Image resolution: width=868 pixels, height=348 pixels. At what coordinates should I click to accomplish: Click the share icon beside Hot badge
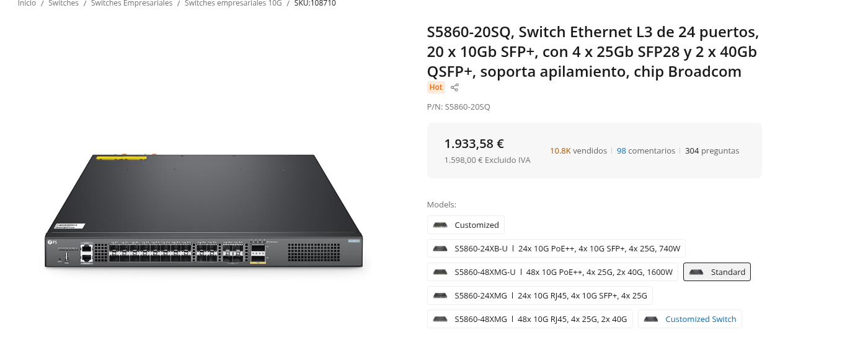click(x=454, y=87)
